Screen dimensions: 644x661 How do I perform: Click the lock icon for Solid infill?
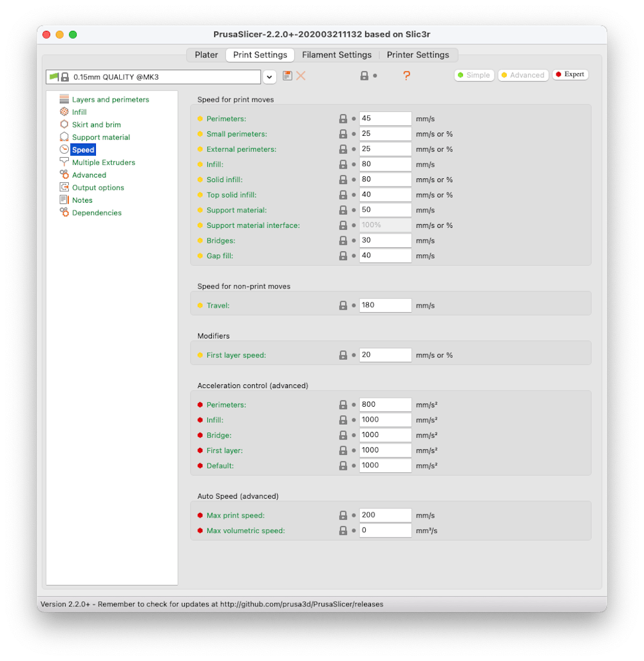pos(343,180)
